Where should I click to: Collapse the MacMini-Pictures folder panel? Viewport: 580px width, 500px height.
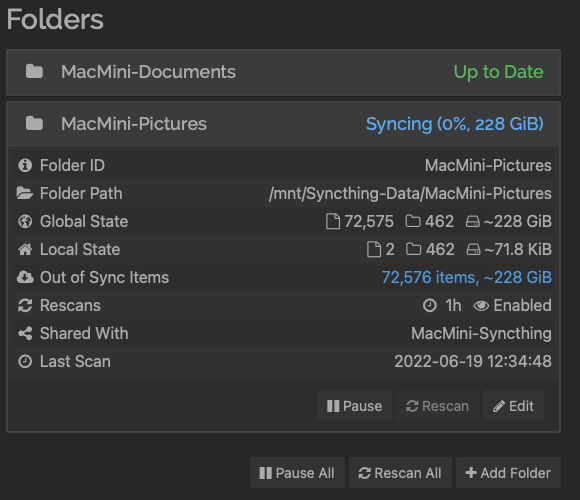tap(283, 124)
